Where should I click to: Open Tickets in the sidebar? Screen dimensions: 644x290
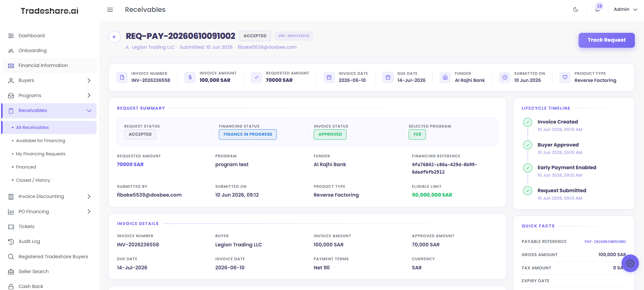coord(49,227)
